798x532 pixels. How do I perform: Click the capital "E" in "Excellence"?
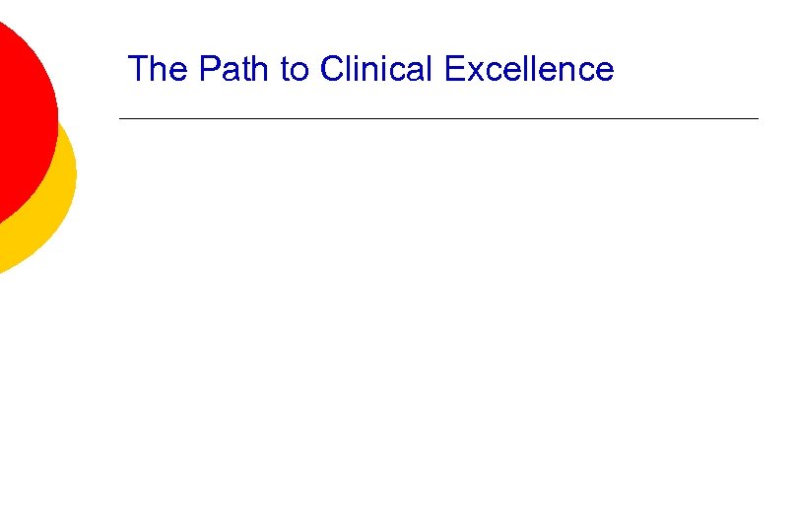(453, 69)
